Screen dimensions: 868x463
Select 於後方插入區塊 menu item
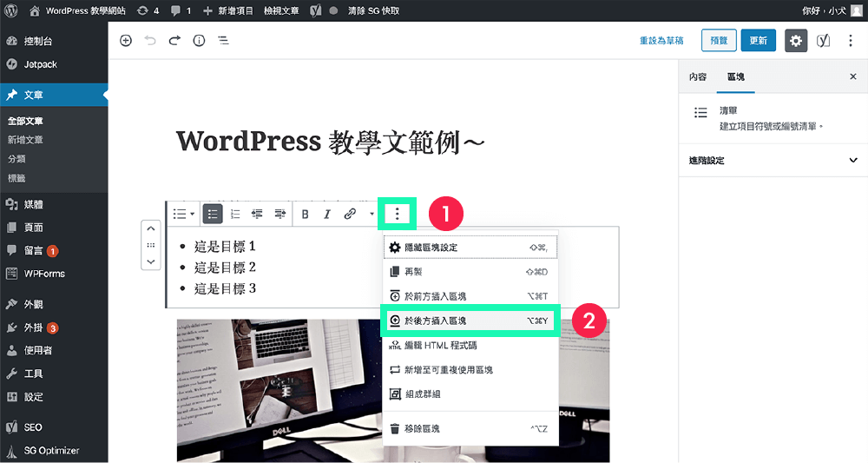tap(470, 321)
